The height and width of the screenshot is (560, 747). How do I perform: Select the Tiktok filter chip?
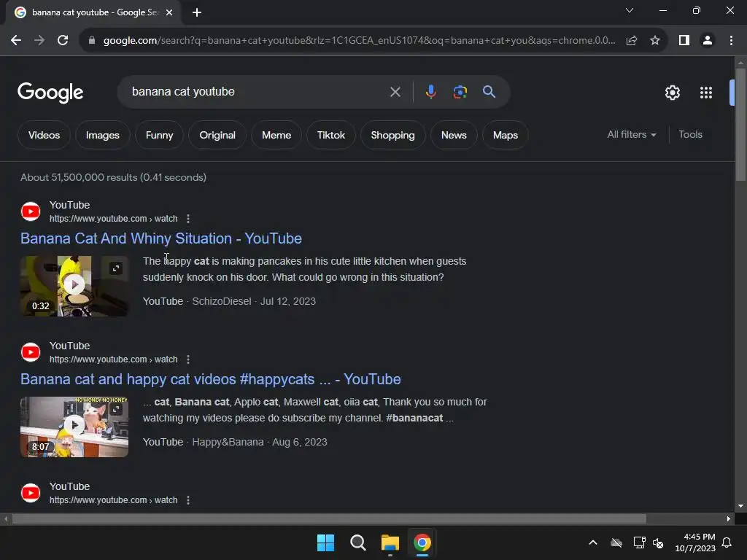(331, 135)
